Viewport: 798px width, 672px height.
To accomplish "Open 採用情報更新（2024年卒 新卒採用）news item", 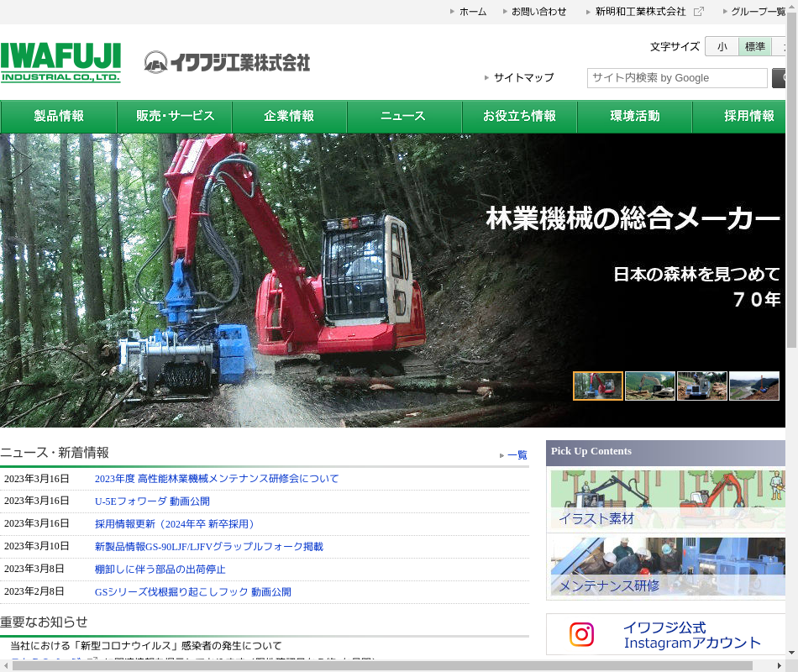I will point(174,524).
